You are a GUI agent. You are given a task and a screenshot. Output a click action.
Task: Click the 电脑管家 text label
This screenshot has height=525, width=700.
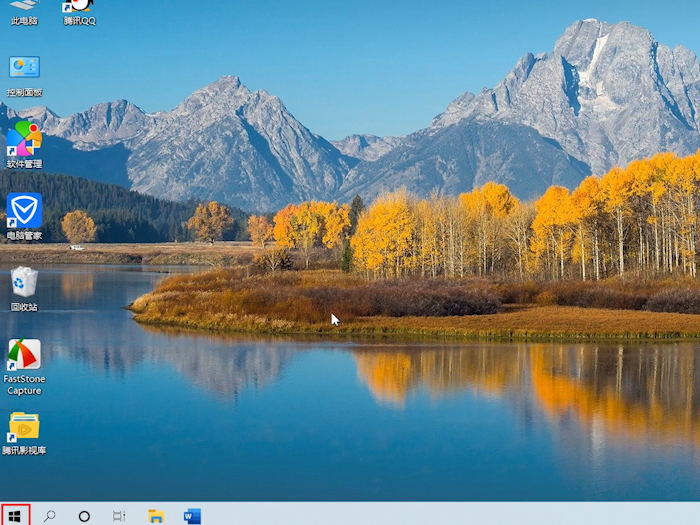coord(24,236)
